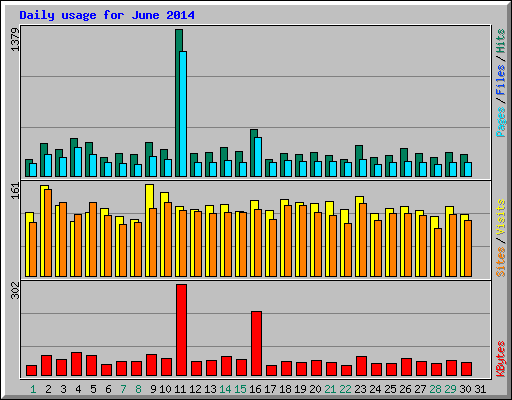Click the 161 axis value label
Screen dimensions: 512x400
coord(15,191)
